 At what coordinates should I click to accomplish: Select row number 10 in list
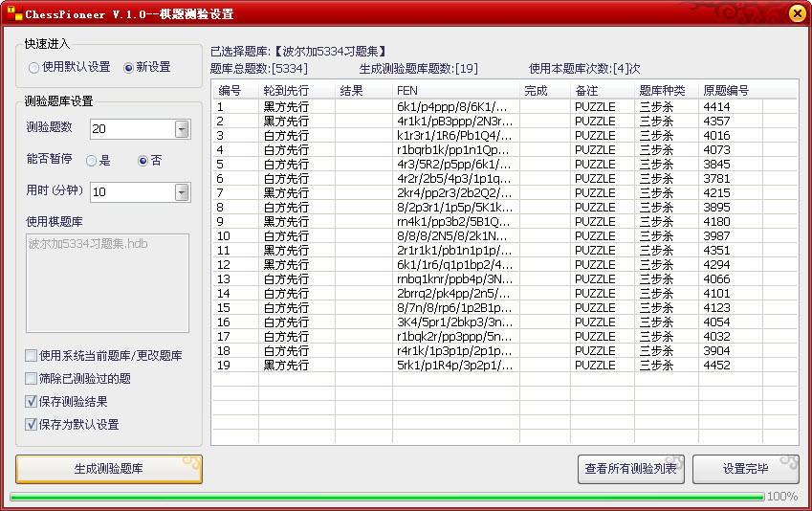point(505,235)
